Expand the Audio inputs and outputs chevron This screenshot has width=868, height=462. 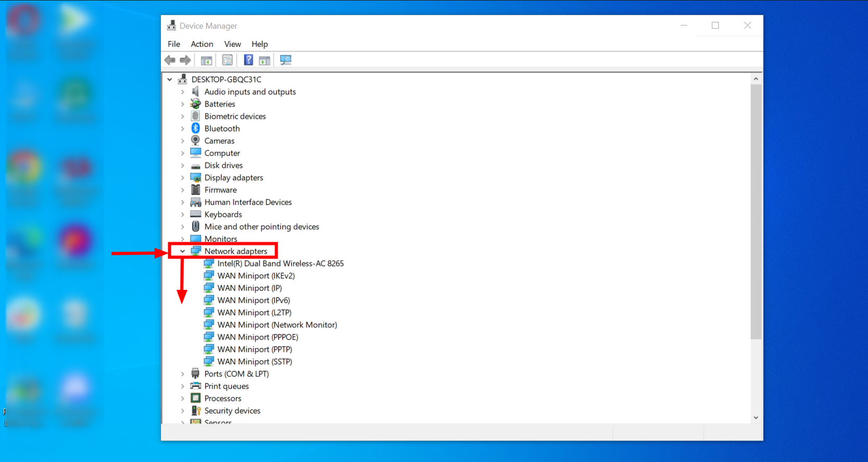click(x=182, y=92)
